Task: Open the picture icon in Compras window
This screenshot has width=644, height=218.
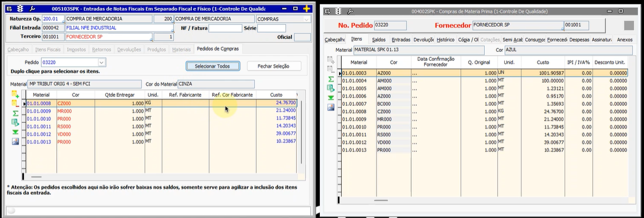Action: [x=331, y=107]
